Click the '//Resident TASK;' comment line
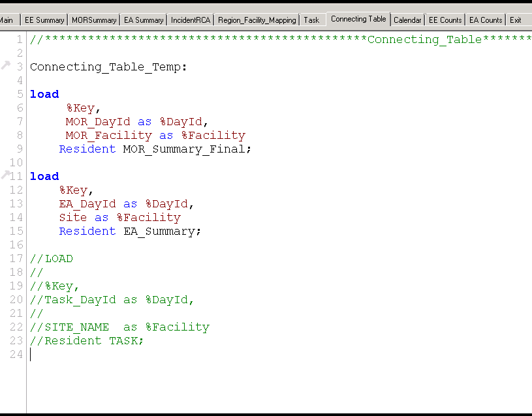This screenshot has height=416, width=532. coord(87,340)
